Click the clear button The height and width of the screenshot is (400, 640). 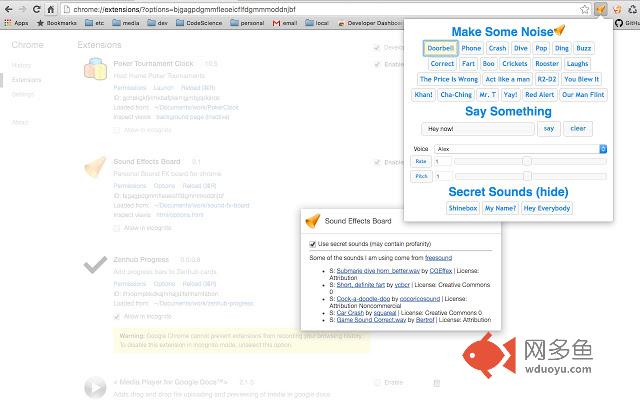click(x=578, y=129)
